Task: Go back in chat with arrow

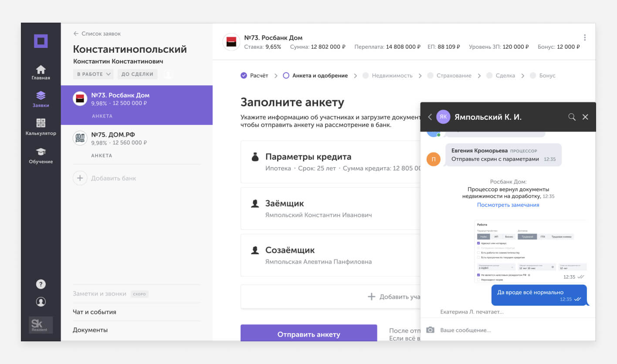Action: (430, 117)
